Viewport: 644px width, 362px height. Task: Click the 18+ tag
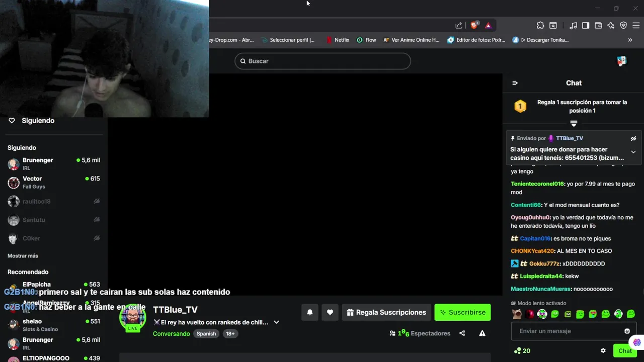(230, 334)
